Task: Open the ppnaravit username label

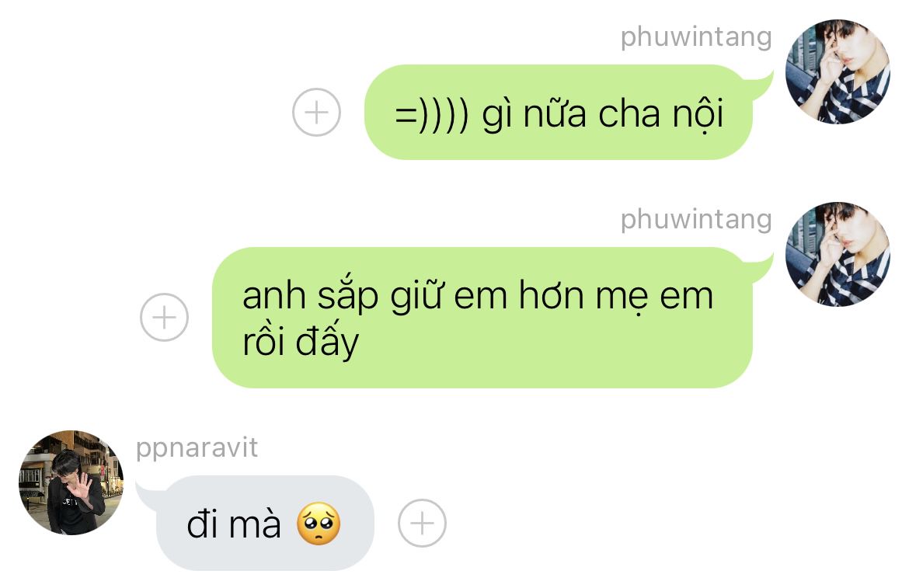Action: (197, 448)
